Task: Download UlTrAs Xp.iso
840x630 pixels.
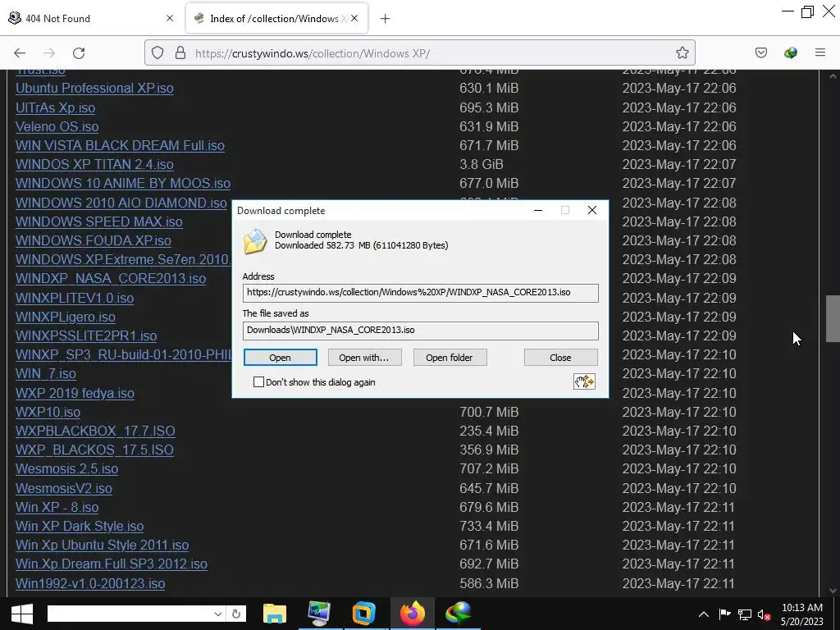Action: [x=55, y=107]
